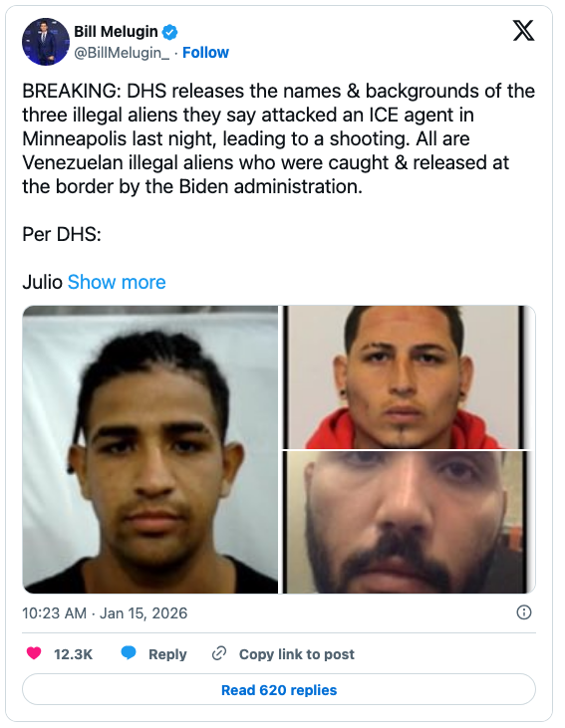Click Bill Melugin's profile avatar
This screenshot has height=728, width=565.
46,42
